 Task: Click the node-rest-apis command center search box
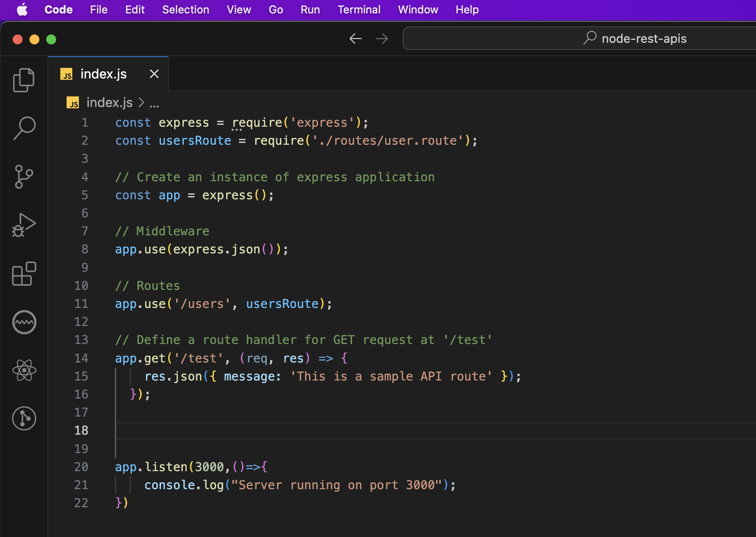point(579,39)
